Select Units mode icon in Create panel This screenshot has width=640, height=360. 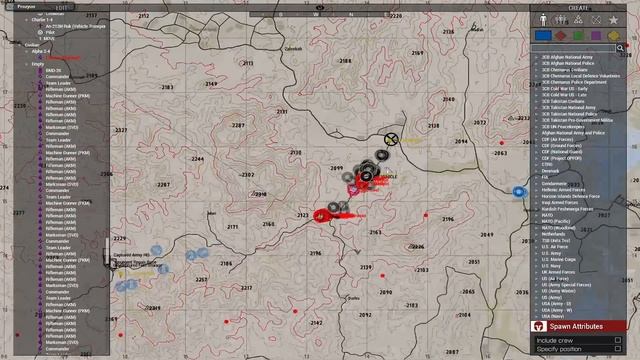click(x=543, y=20)
